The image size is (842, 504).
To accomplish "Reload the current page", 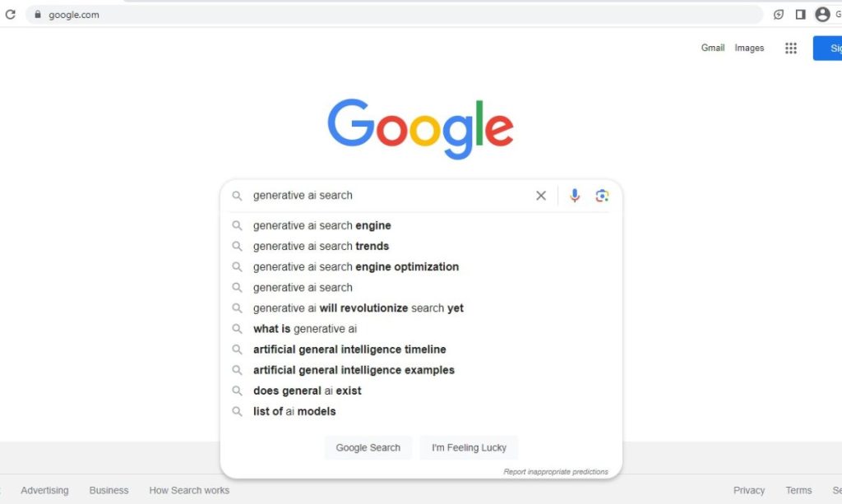I will [11, 15].
